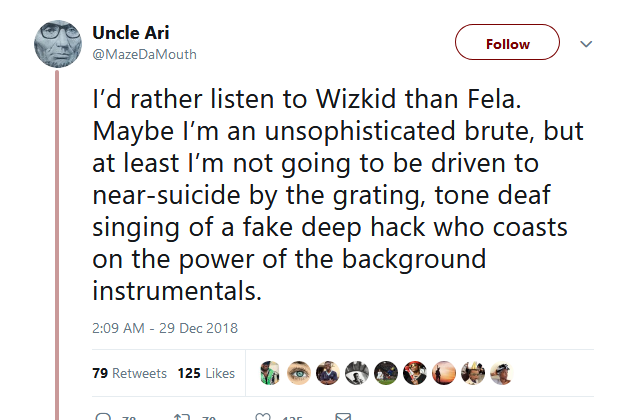Like the tweet with the heart icon

pyautogui.click(x=264, y=415)
